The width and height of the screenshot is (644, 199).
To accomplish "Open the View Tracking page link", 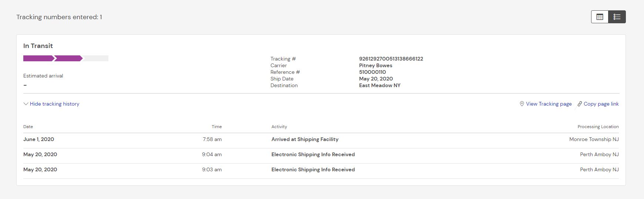I will (x=549, y=104).
